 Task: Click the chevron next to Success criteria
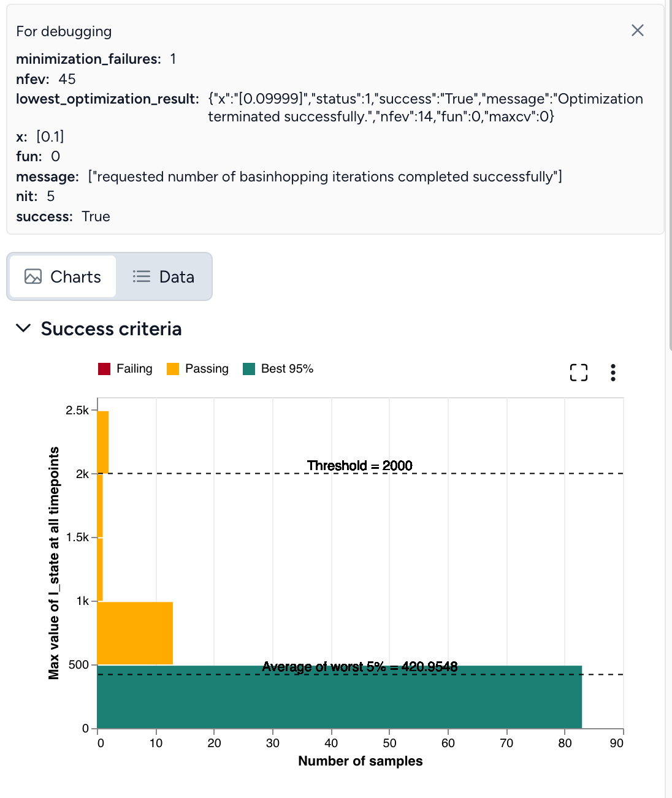click(23, 329)
